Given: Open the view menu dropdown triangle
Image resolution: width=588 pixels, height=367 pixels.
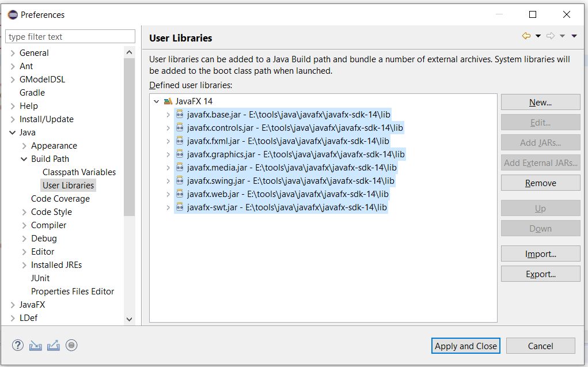Looking at the screenshot, I should point(574,36).
